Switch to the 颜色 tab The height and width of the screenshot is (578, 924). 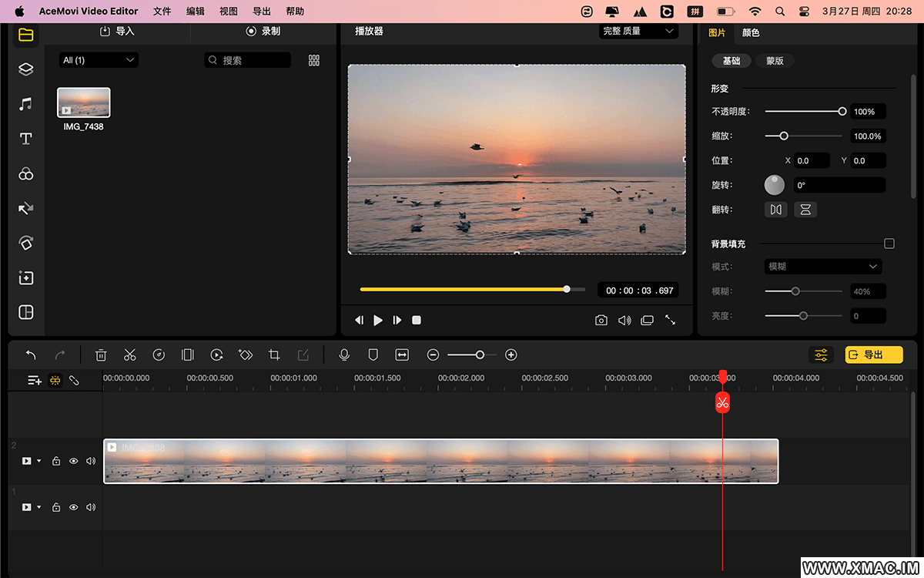751,33
